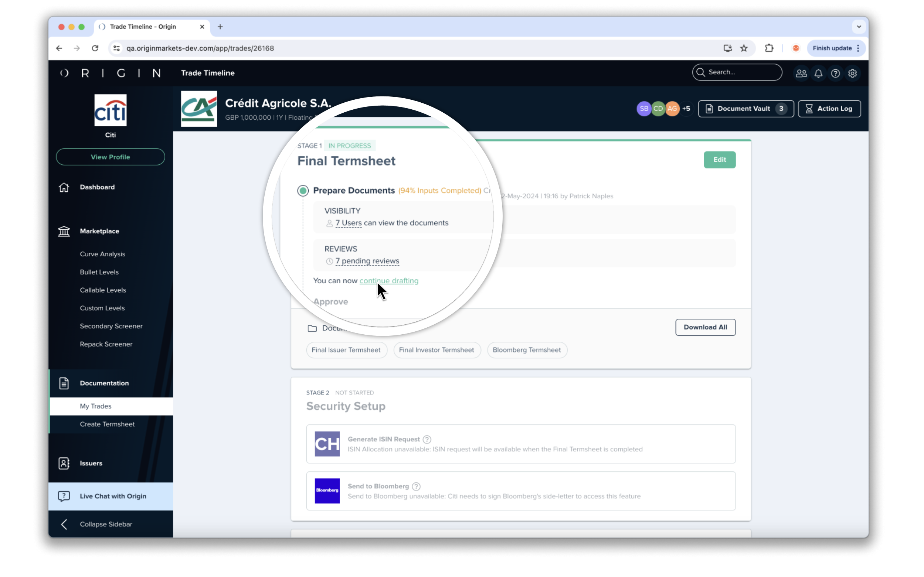Start Live Chat with Origin

(111, 496)
